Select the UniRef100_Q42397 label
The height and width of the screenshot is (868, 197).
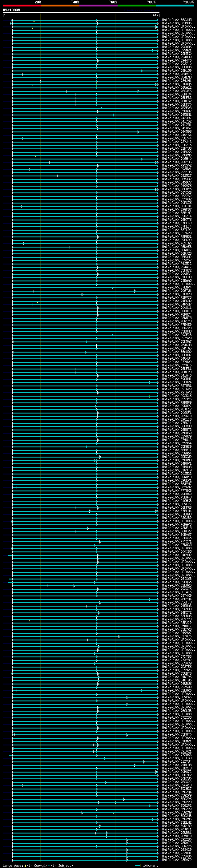(x=177, y=118)
